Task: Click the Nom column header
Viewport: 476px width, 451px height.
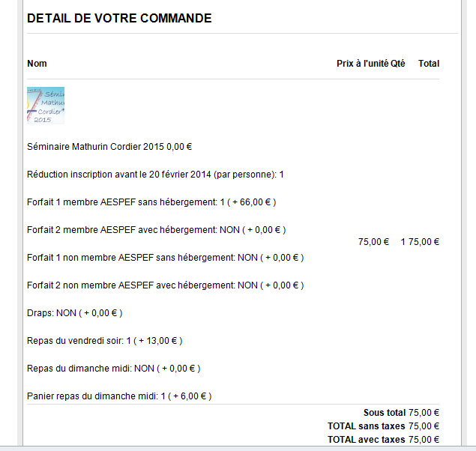Action: pos(37,64)
